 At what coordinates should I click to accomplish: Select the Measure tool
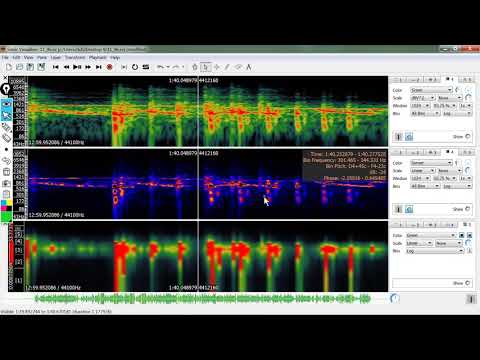tap(249, 67)
